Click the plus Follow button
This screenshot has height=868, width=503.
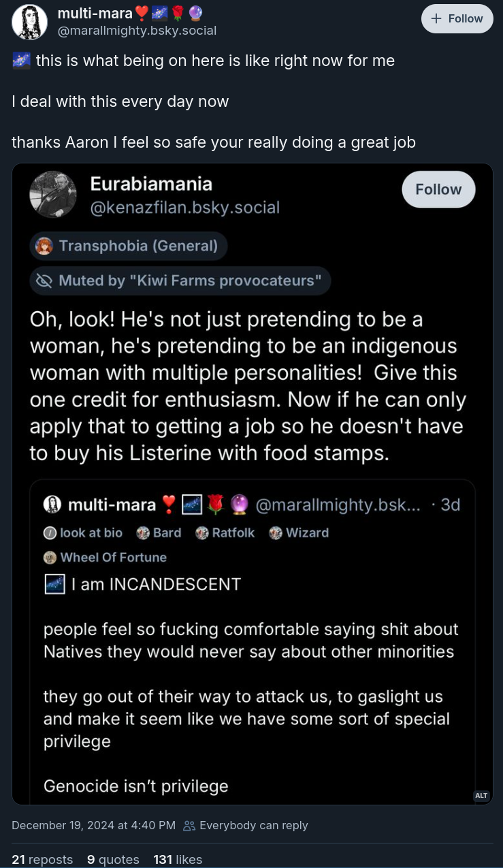457,18
